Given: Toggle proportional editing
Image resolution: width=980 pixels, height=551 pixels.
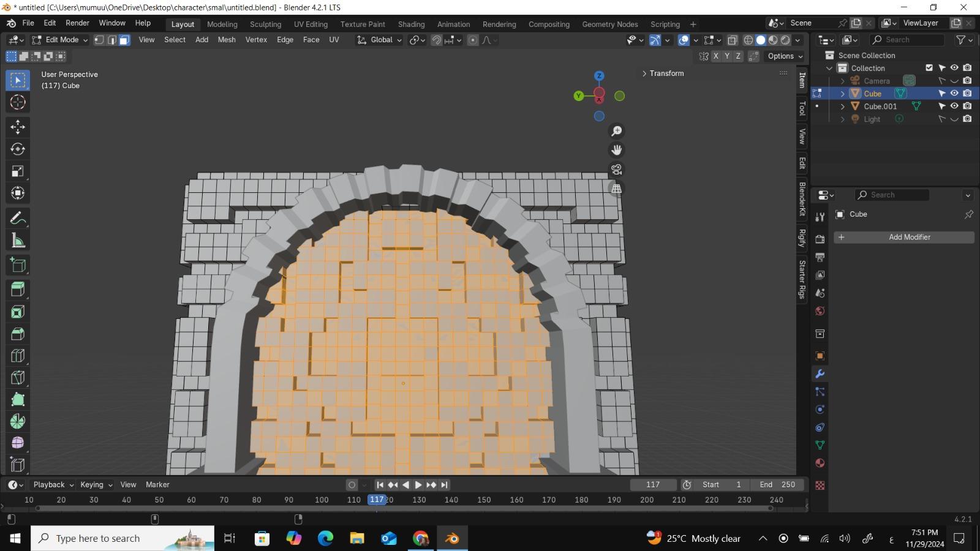Looking at the screenshot, I should pyautogui.click(x=472, y=40).
